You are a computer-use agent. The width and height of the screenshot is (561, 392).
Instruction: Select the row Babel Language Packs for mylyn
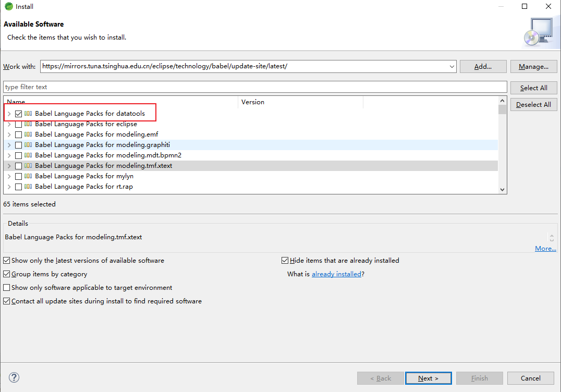[250, 176]
